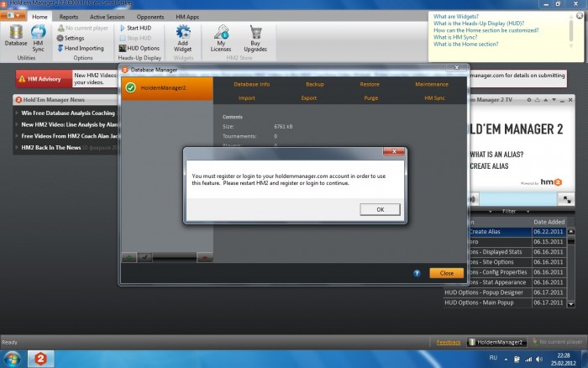Switch to the Home ribbon tab

click(39, 17)
